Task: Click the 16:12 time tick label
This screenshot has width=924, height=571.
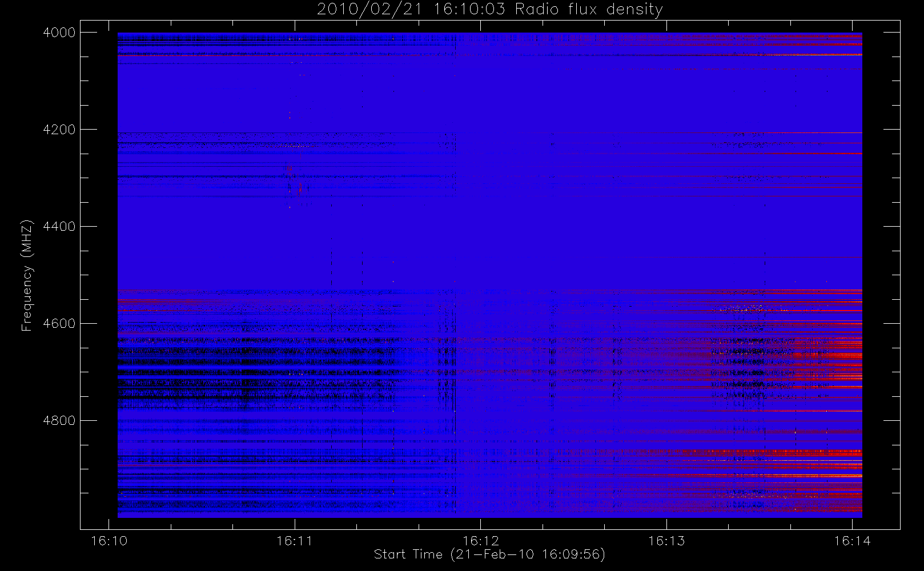Action: click(481, 541)
